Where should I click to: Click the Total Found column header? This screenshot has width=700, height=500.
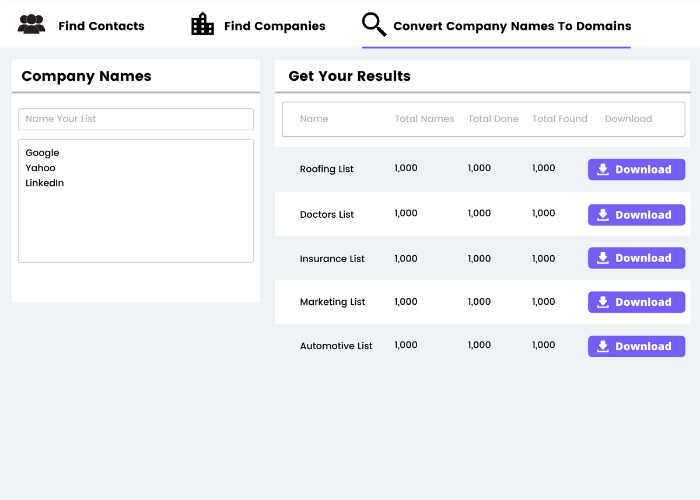point(560,119)
